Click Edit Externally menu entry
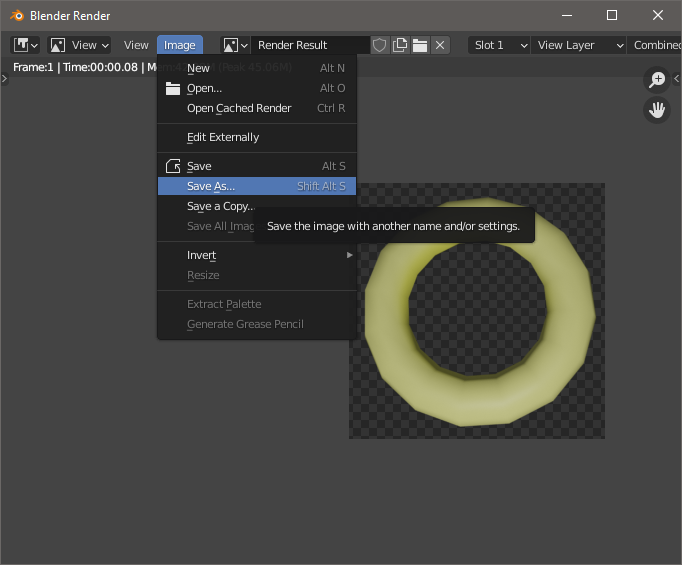 pos(223,137)
